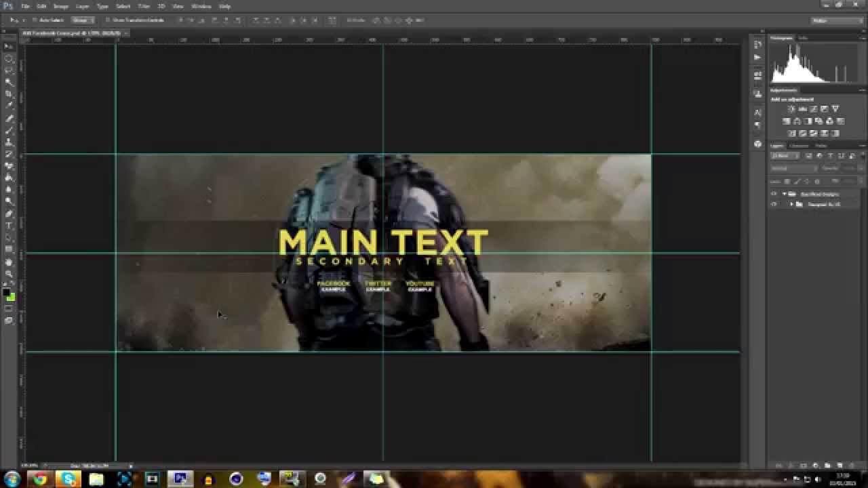The height and width of the screenshot is (488, 868).
Task: Click the foreground color swatch
Action: [x=7, y=293]
